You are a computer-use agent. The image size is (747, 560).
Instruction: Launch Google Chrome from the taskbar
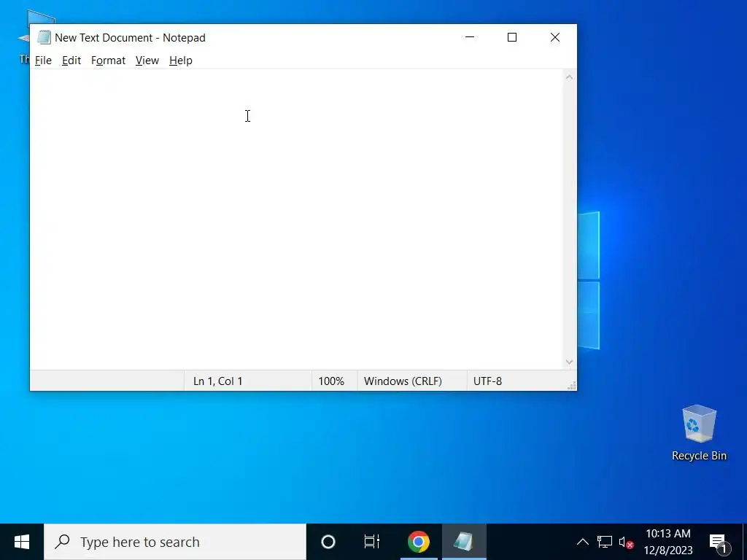418,542
